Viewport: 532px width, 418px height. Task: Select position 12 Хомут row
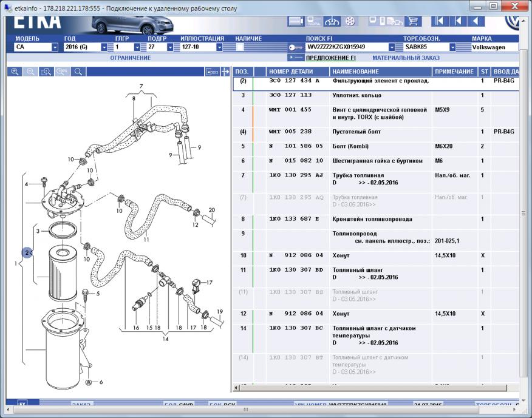click(376, 317)
